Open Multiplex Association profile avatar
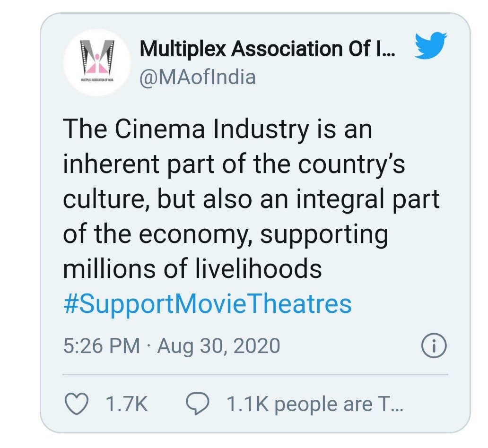488x448 pixels. click(x=97, y=62)
